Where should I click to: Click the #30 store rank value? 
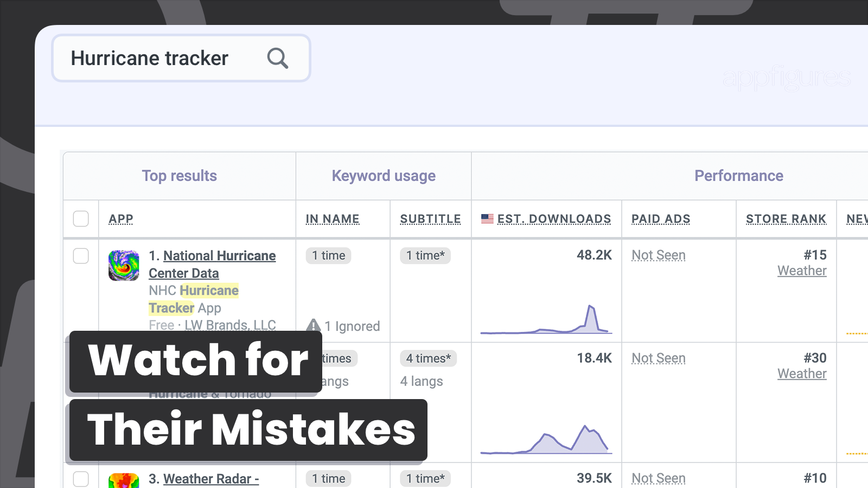pyautogui.click(x=815, y=358)
